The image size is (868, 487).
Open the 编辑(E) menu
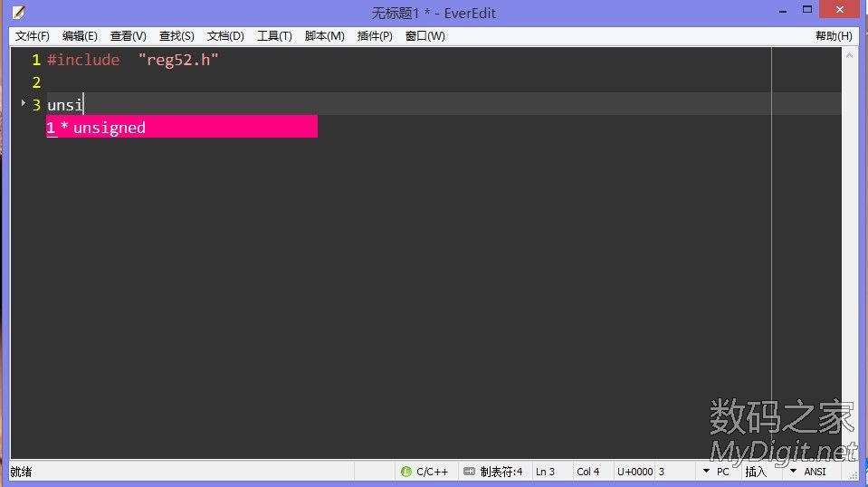(80, 36)
